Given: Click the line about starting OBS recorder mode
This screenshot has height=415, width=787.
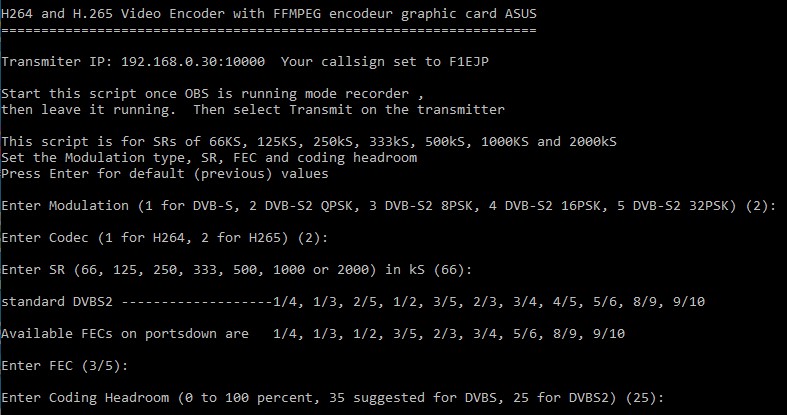Looking at the screenshot, I should [212, 94].
